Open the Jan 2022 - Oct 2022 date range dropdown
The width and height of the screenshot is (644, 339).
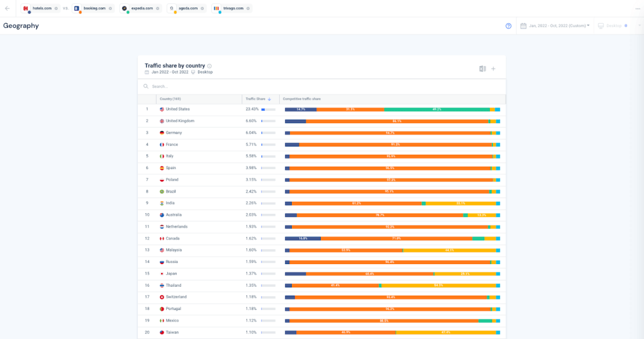coord(555,26)
